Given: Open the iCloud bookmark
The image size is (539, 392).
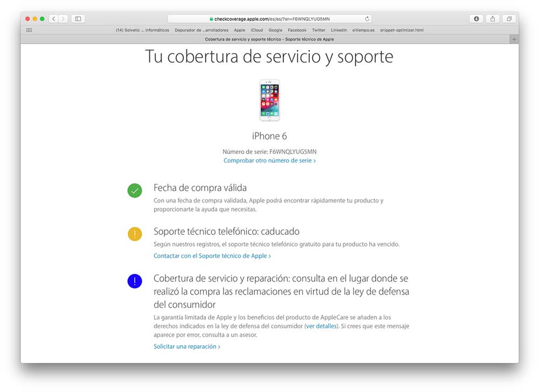Looking at the screenshot, I should click(x=257, y=30).
